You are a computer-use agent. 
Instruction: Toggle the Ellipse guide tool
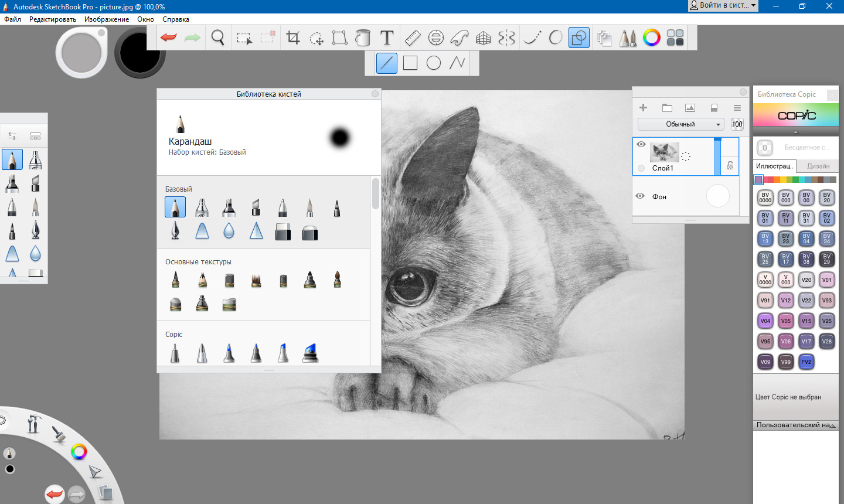[436, 38]
